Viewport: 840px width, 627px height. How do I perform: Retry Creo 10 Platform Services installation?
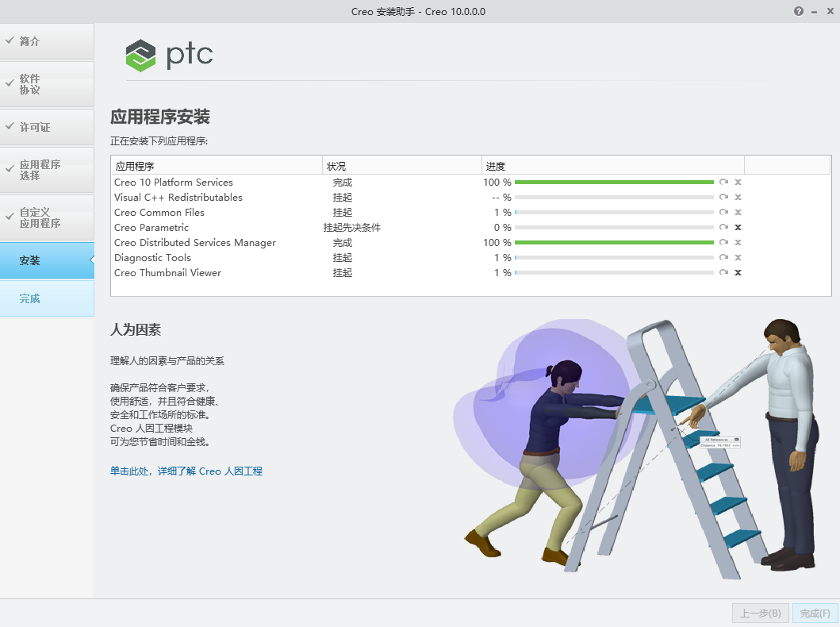point(723,182)
